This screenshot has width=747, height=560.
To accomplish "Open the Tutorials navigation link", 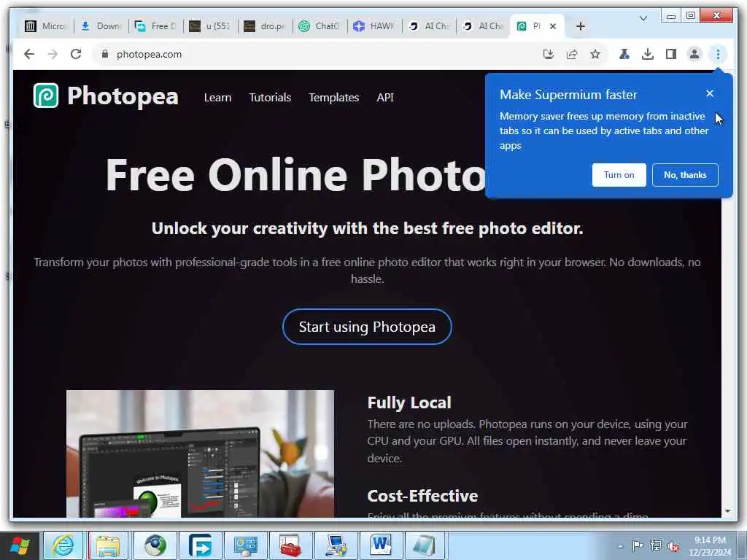I will [x=270, y=97].
